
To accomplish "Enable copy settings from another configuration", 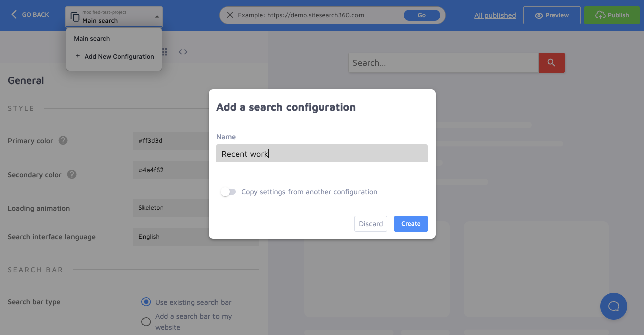I will [228, 192].
